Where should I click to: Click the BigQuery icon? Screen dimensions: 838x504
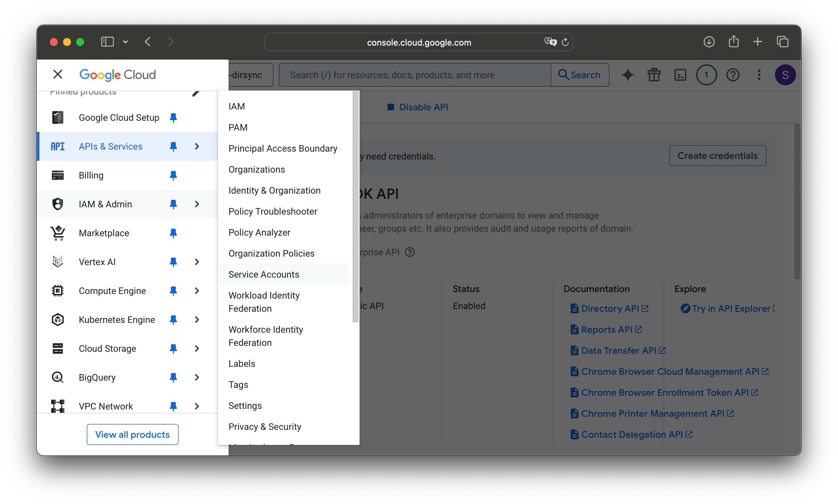(x=57, y=377)
